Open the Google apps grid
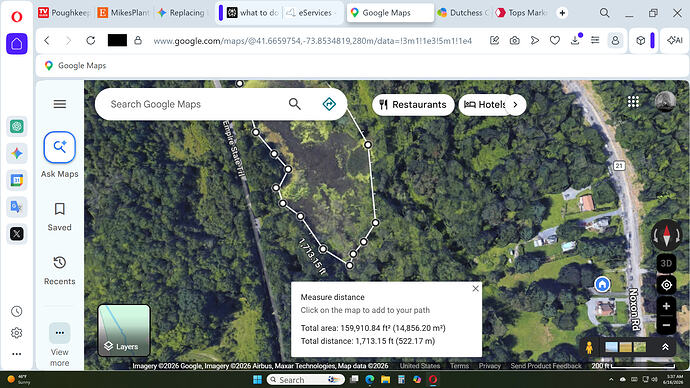This screenshot has width=690, height=388. [633, 102]
